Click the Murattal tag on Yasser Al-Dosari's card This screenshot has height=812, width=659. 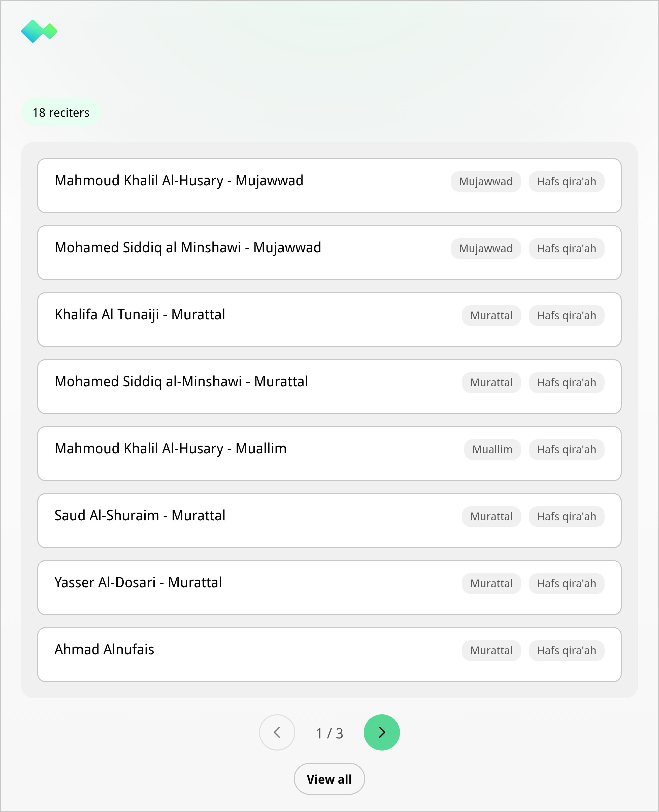coord(491,583)
